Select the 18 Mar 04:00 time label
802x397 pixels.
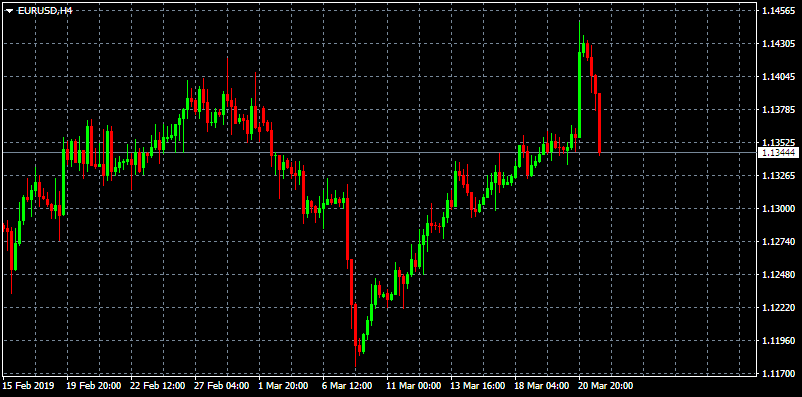tap(542, 385)
